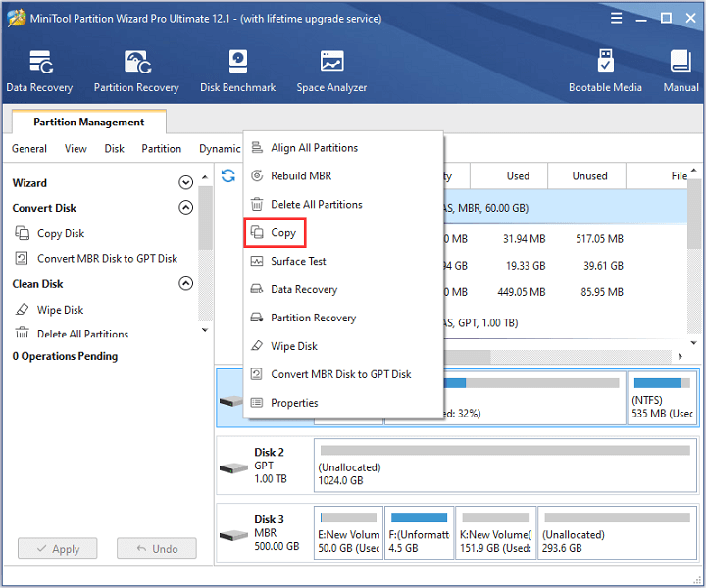The image size is (706, 588).
Task: Click the Unused column header
Action: tap(586, 175)
